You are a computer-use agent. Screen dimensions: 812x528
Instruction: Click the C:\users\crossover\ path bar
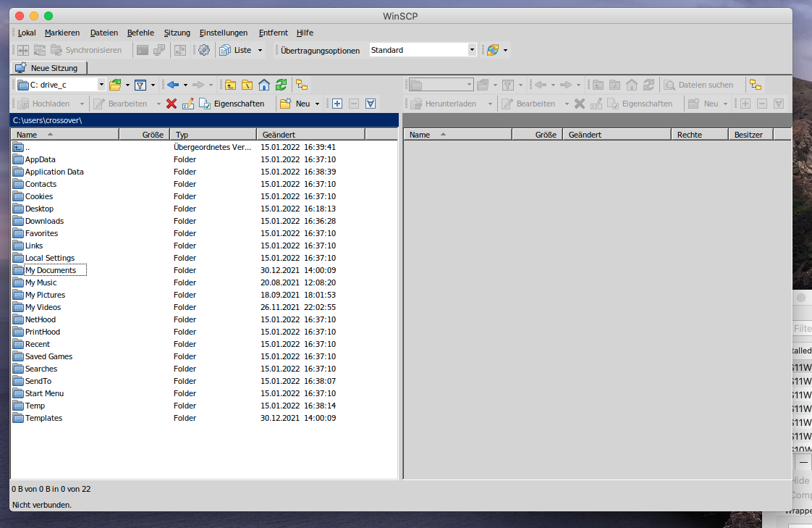(x=204, y=120)
